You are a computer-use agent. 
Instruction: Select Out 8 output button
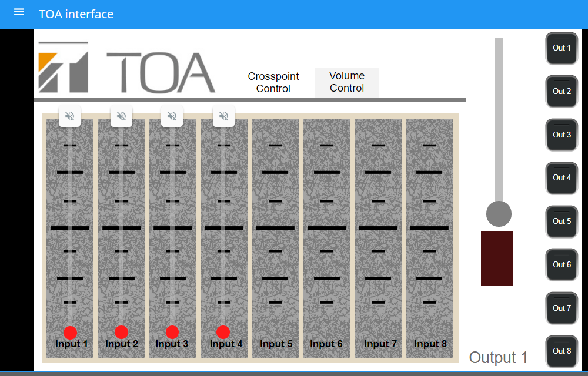point(562,351)
